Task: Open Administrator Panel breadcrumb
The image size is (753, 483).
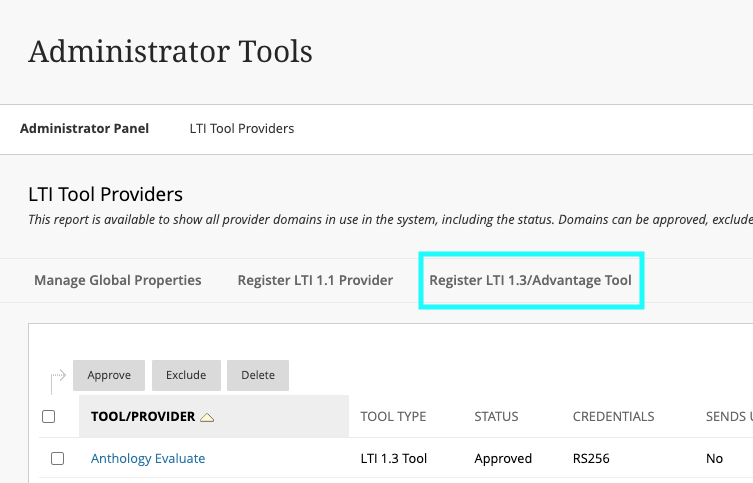Action: (x=85, y=129)
